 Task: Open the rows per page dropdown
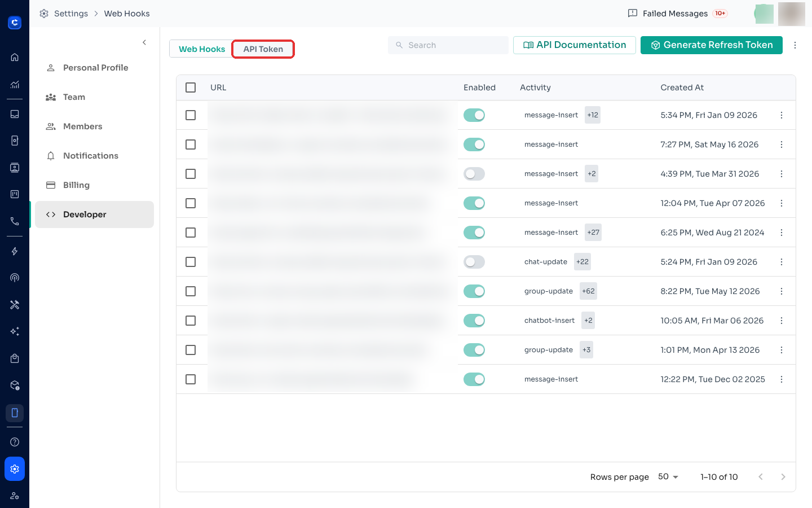point(668,477)
